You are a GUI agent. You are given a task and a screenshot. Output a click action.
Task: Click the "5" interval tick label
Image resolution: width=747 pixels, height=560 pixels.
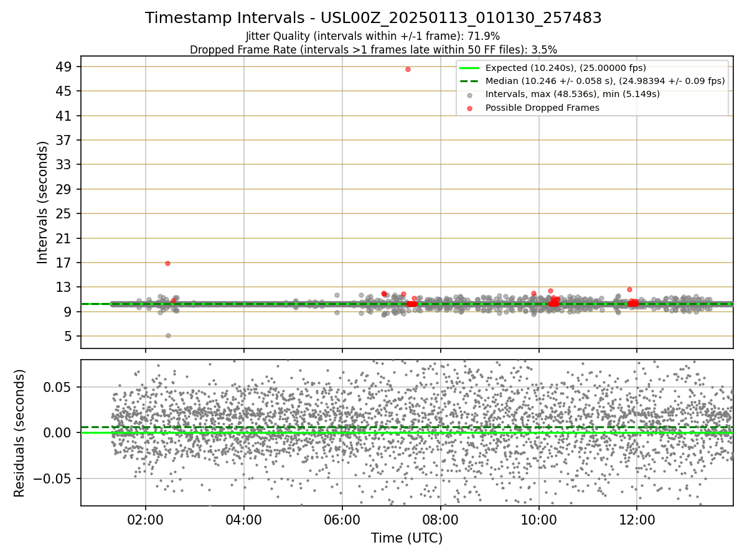coord(68,336)
